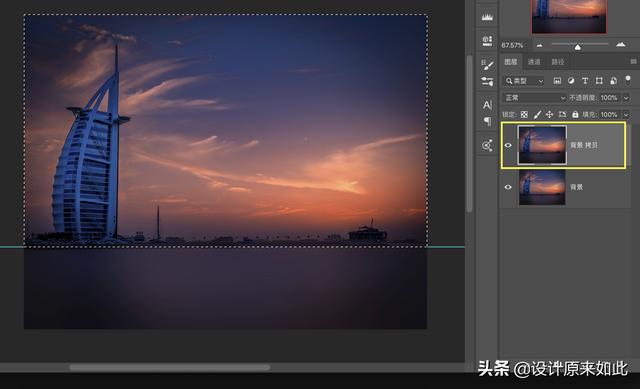This screenshot has height=389, width=640.
Task: Open the Character panel icon
Action: [487, 105]
